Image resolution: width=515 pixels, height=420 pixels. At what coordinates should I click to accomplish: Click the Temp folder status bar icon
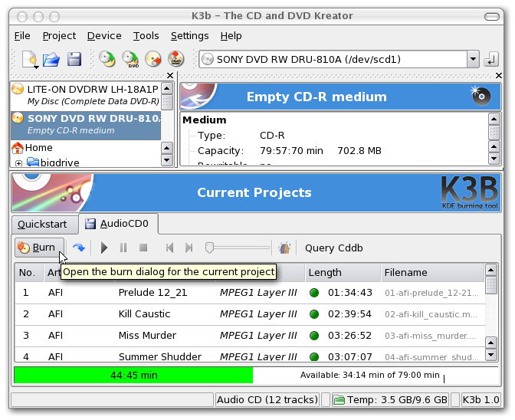[339, 400]
